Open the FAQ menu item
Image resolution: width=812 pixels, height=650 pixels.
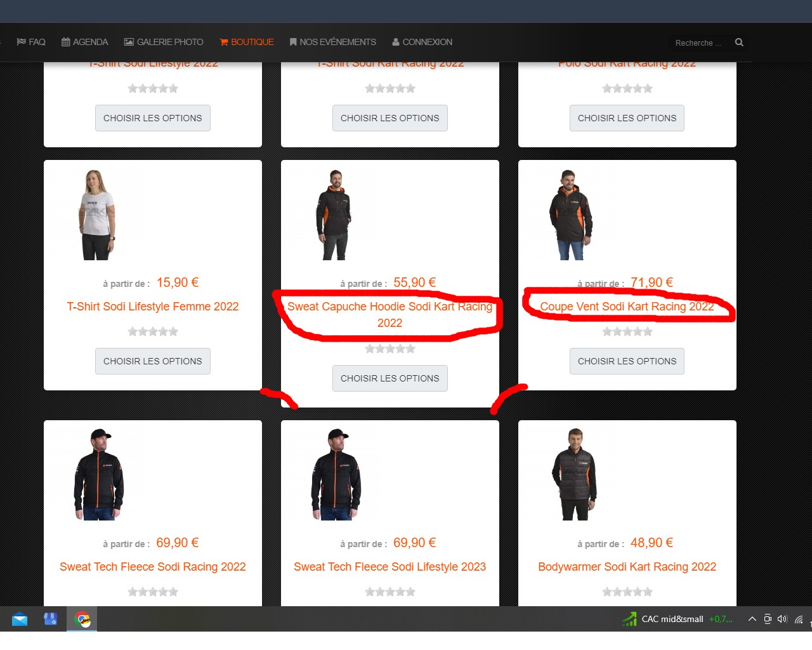31,42
